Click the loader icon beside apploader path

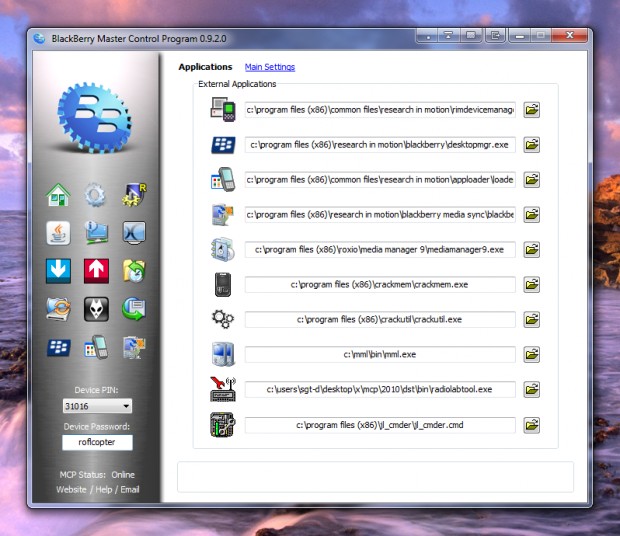point(223,179)
